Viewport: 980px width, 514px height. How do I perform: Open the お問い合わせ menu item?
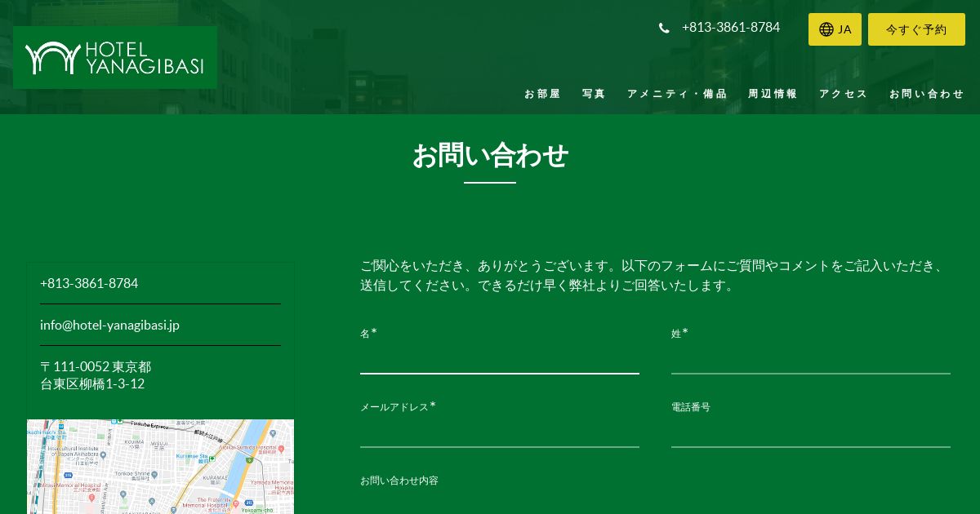(x=927, y=94)
